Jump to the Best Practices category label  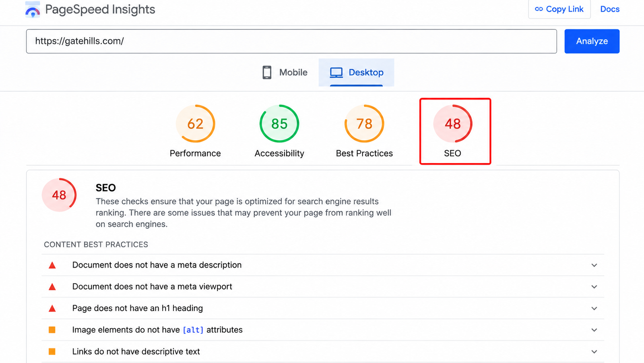[364, 153]
